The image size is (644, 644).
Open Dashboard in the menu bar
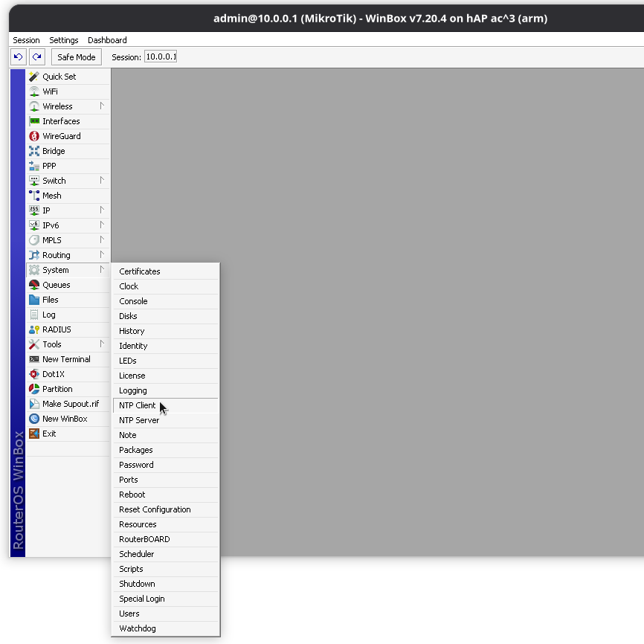click(107, 40)
